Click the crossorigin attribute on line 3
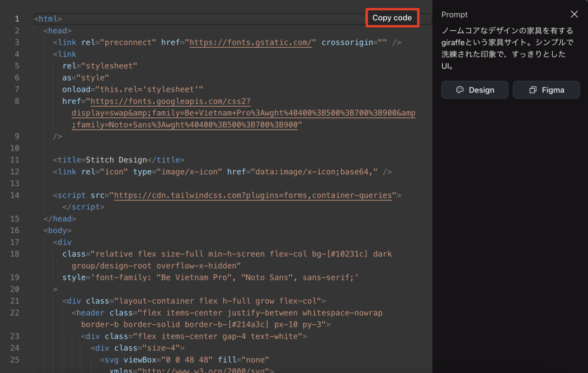The image size is (588, 373). pyautogui.click(x=354, y=42)
